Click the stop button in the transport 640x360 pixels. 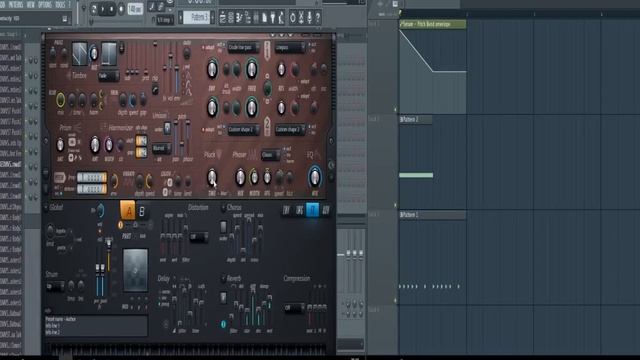click(x=111, y=9)
